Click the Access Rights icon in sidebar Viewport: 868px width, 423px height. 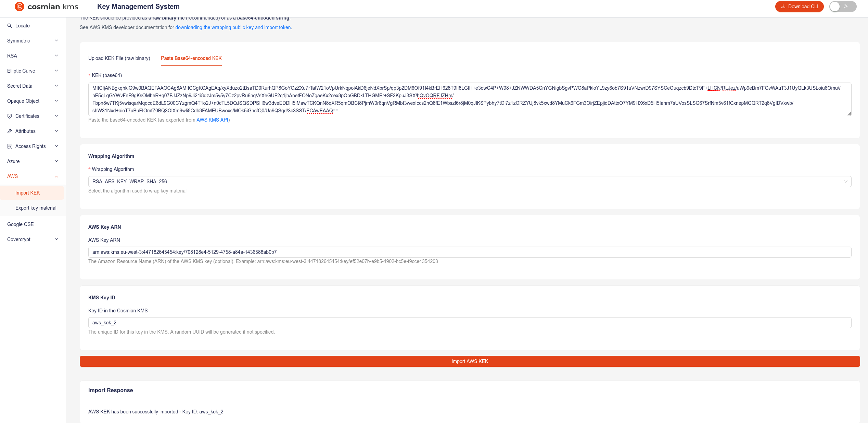point(10,146)
